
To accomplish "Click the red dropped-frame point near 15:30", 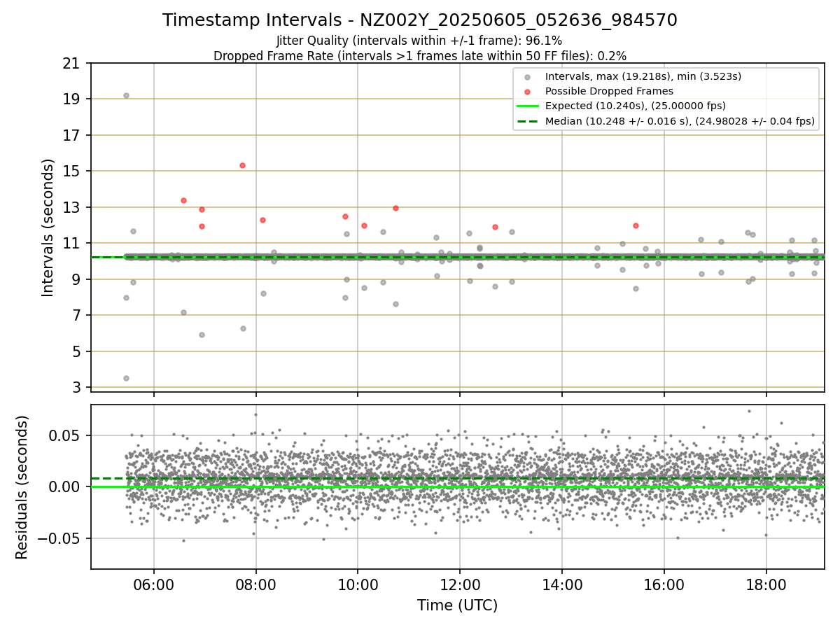I will [x=636, y=225].
